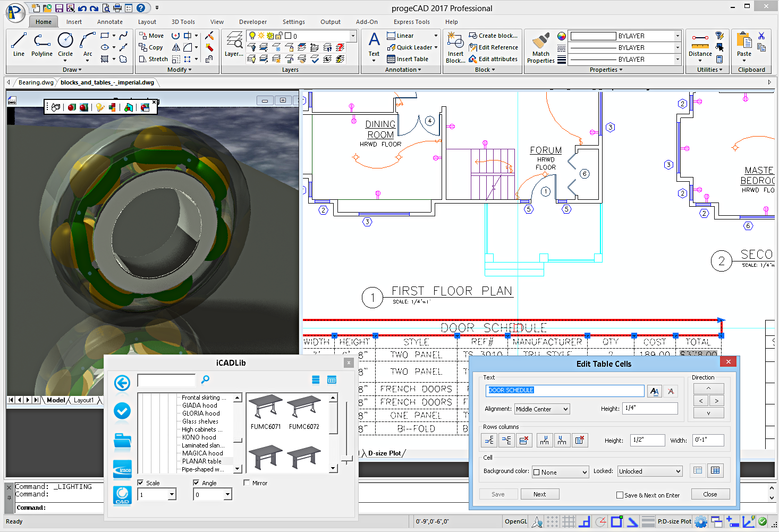
Task: Open the Alignment Middle Center dropdown
Action: 542,409
